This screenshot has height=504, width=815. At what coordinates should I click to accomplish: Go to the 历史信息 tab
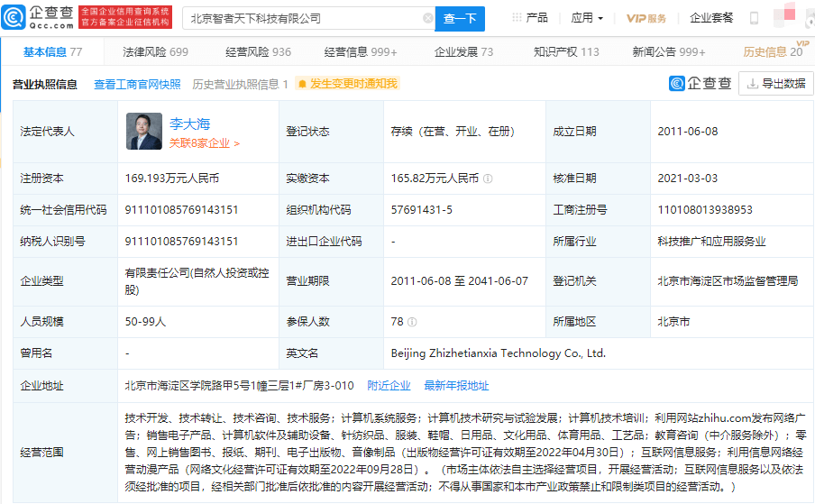pos(773,52)
